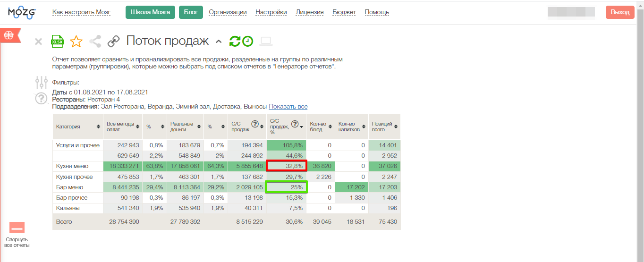Screen dimensions: 644x262
Task: Open filter settings sliders icon
Action: (x=42, y=82)
